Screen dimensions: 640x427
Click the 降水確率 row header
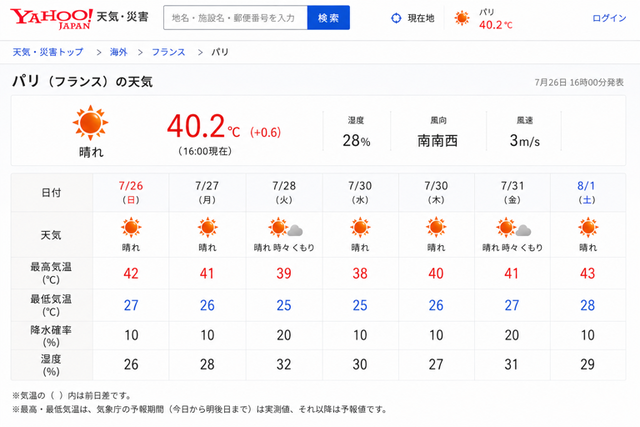[x=51, y=336]
